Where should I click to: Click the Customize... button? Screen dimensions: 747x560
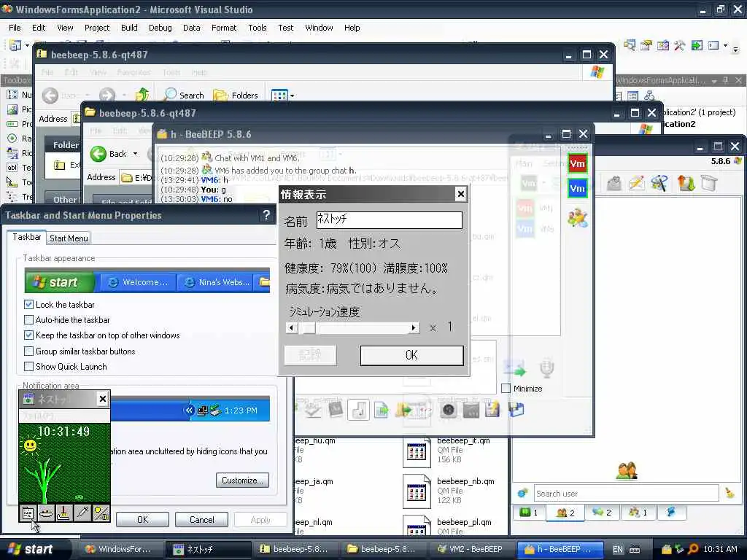tap(242, 480)
